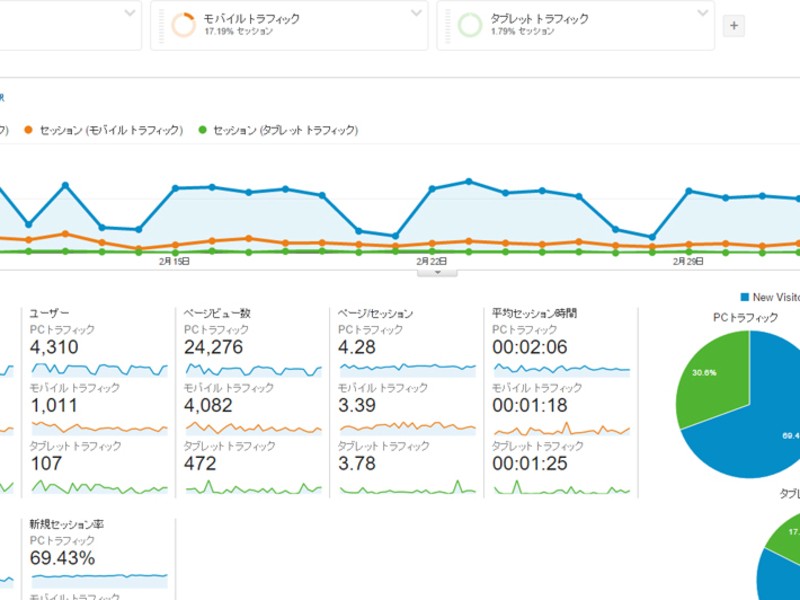800x600 pixels.
Task: Click the モバイル トラフィック donut icon
Action: tap(183, 25)
